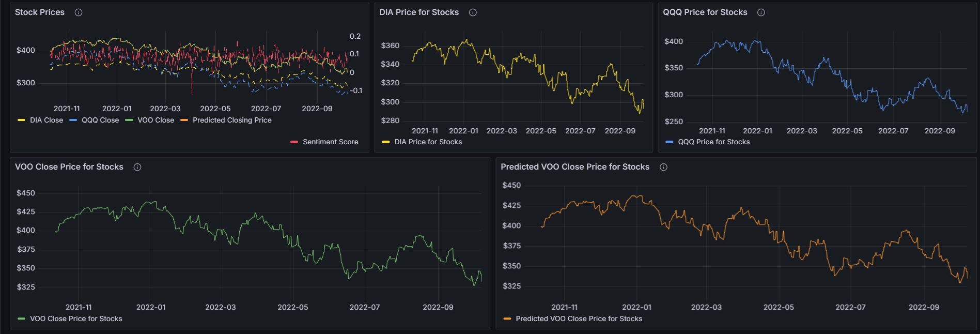The width and height of the screenshot is (980, 334).
Task: Click info icon next to QQQ Price for Stocks title
Action: click(x=761, y=12)
